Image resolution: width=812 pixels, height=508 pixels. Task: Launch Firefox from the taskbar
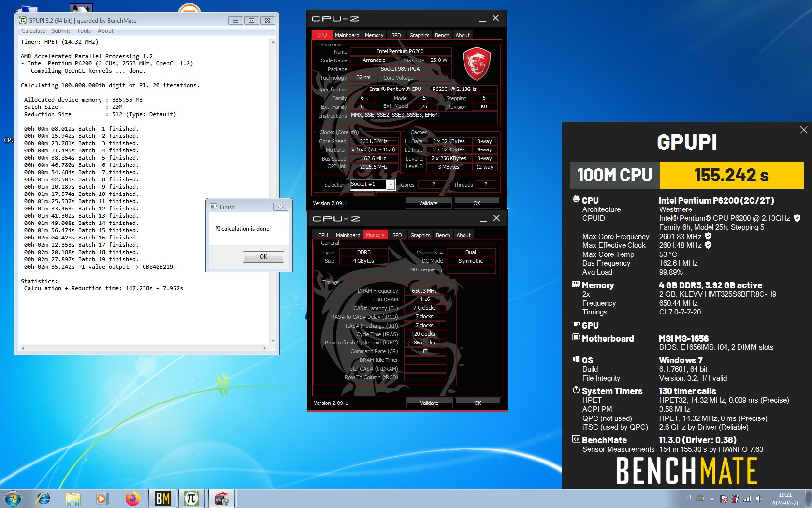coord(132,498)
